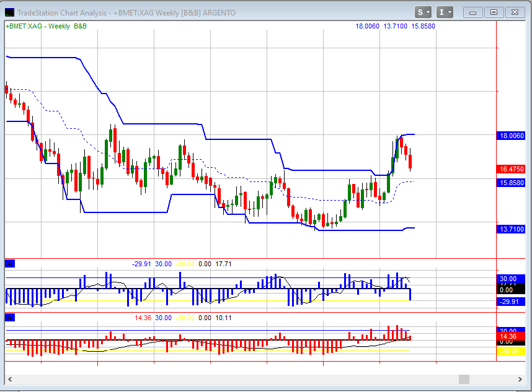The height and width of the screenshot is (392, 532).
Task: Click the blue A marker of the first indicator subgraph
Action: point(10,264)
